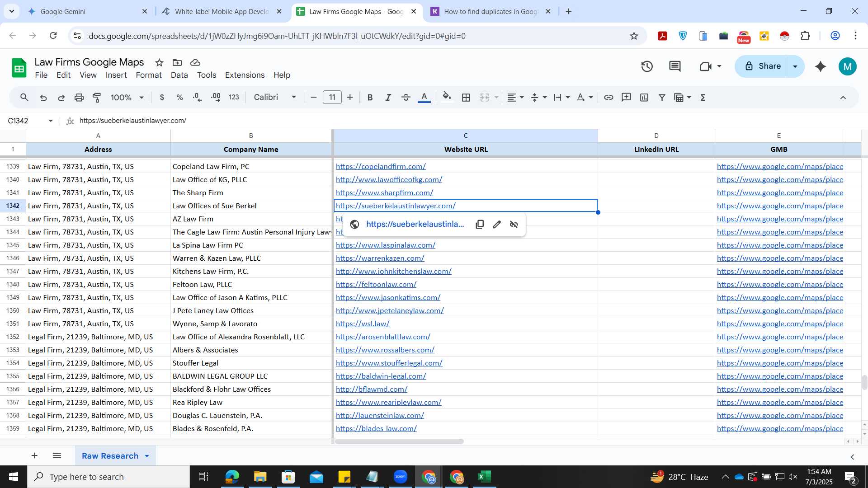
Task: Open https://wsl.law/ link
Action: pyautogui.click(x=363, y=324)
